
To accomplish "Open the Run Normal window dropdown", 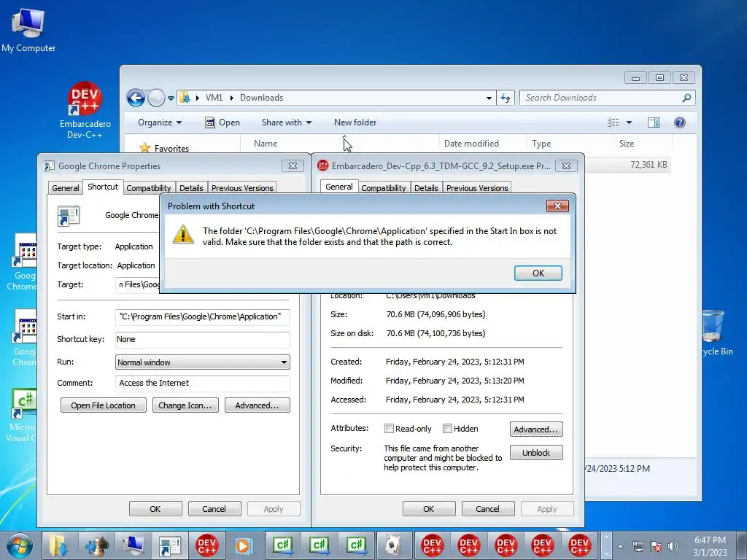I will tap(203, 362).
